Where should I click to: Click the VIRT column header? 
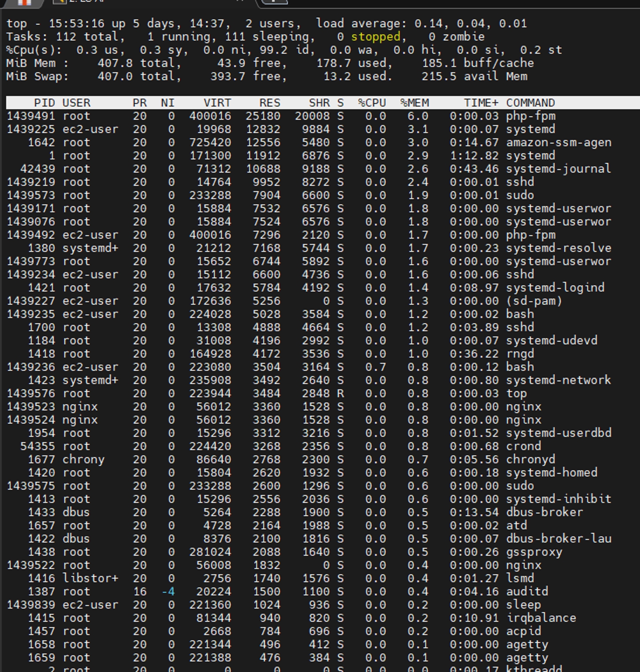click(217, 103)
